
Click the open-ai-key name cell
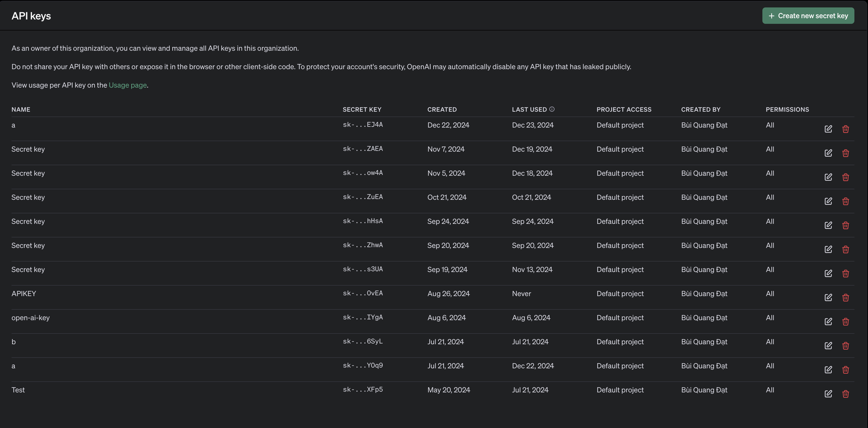click(30, 318)
